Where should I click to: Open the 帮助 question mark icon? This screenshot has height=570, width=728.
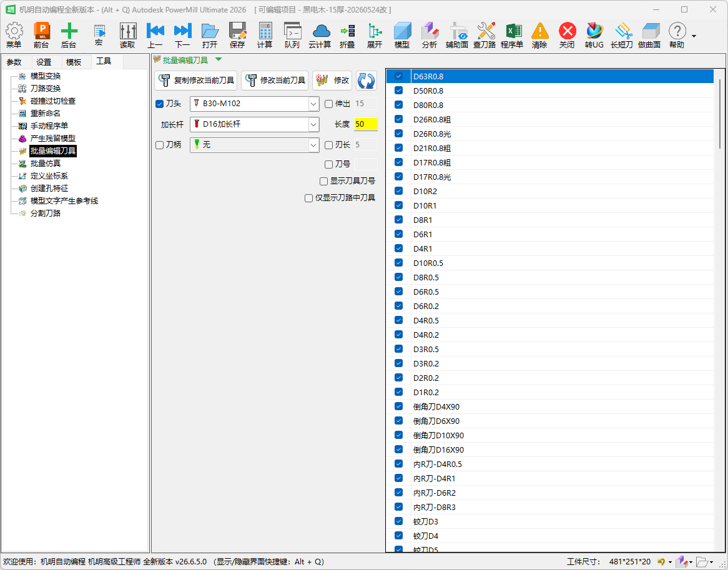(x=677, y=31)
